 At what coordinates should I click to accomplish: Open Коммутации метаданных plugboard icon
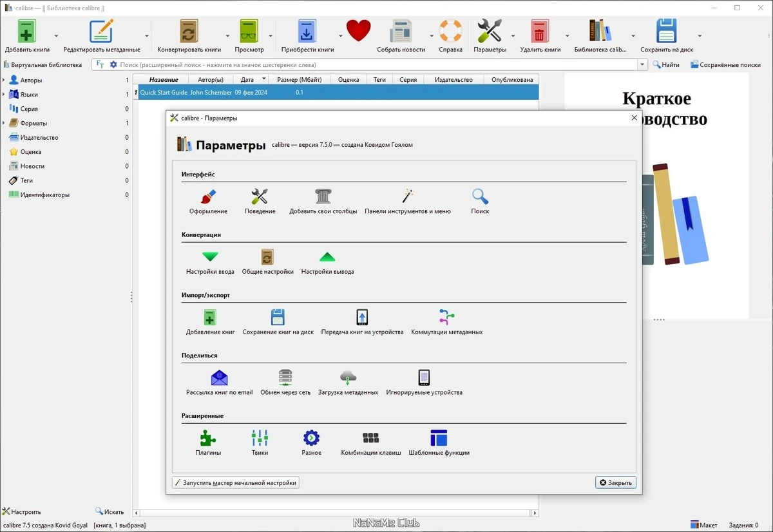pyautogui.click(x=447, y=323)
